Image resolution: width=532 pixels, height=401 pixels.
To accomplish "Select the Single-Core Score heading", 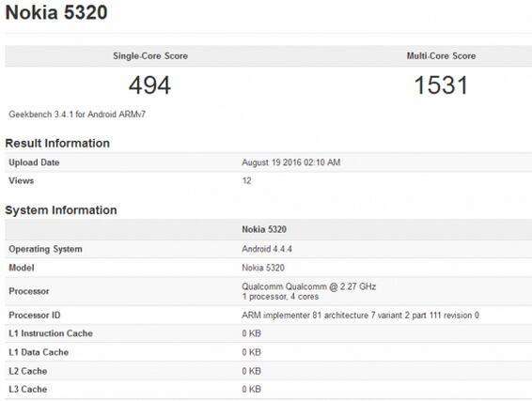I will point(150,56).
